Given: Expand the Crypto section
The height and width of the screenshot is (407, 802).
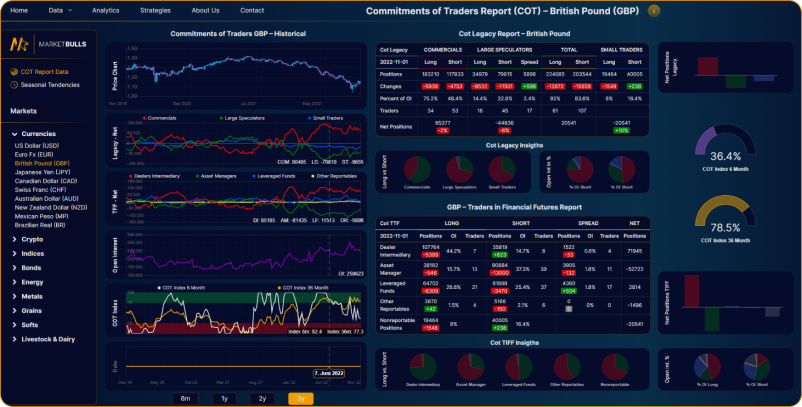Looking at the screenshot, I should [28, 239].
